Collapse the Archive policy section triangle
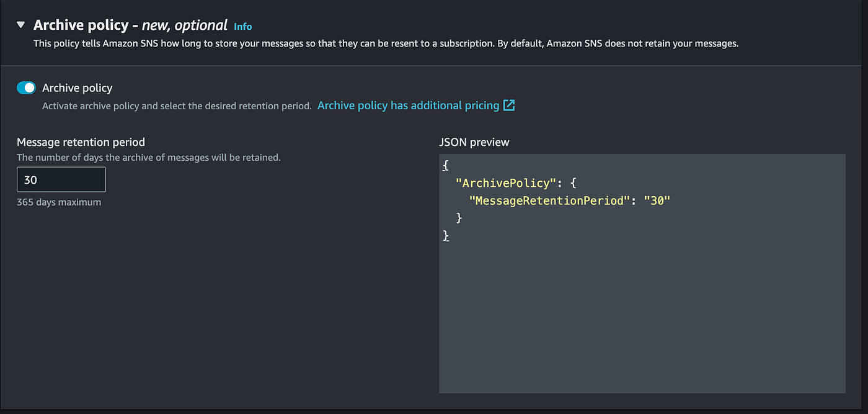Screen dimensions: 868x414 [21, 25]
